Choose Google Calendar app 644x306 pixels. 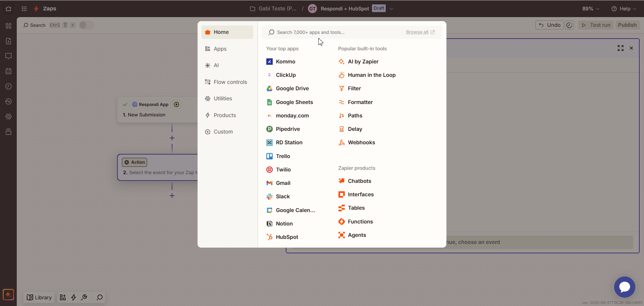click(x=291, y=210)
